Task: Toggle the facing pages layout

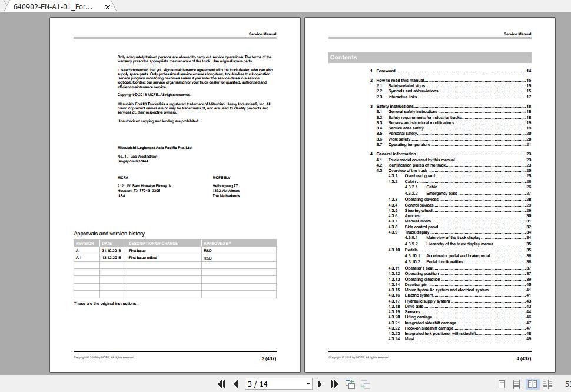Action: point(532,384)
